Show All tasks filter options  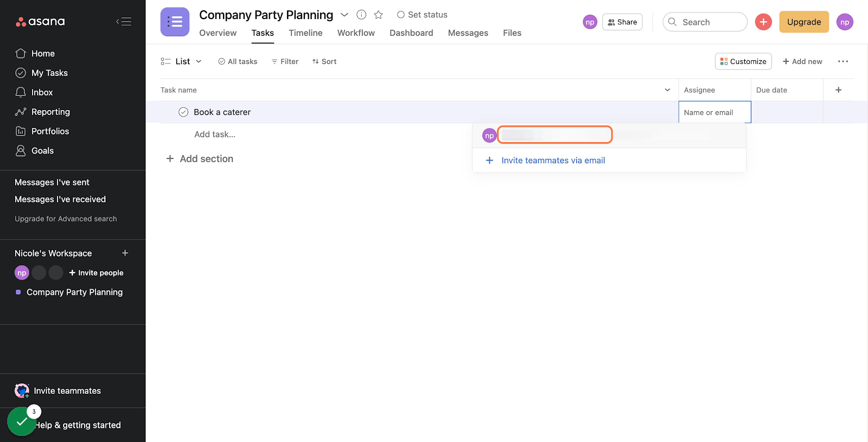tap(238, 61)
